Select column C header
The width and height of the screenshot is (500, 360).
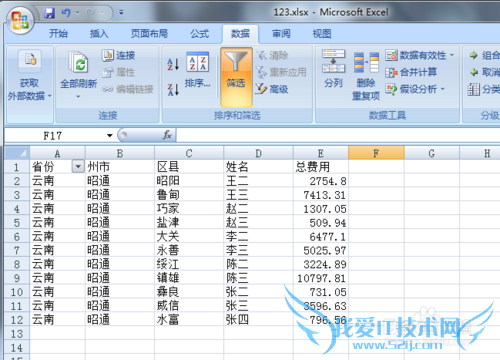pyautogui.click(x=189, y=153)
